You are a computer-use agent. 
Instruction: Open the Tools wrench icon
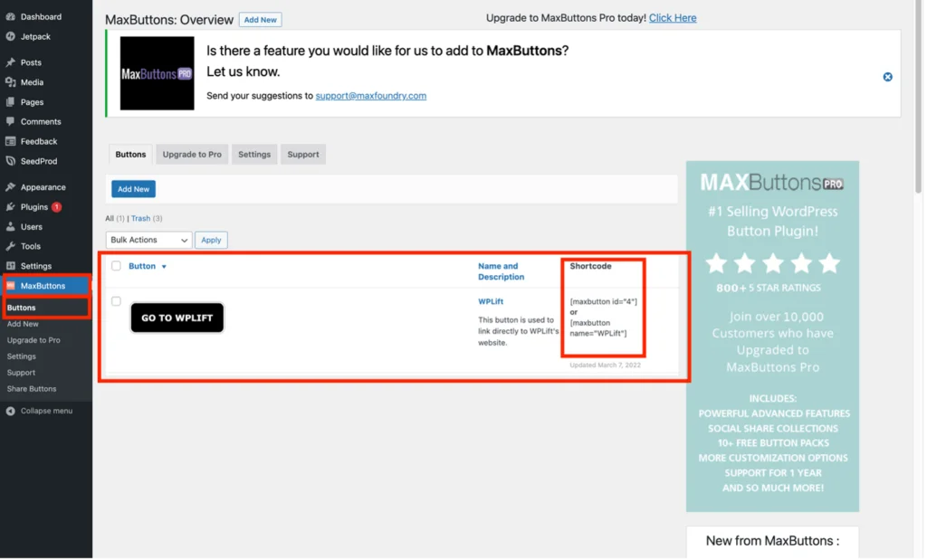point(11,246)
